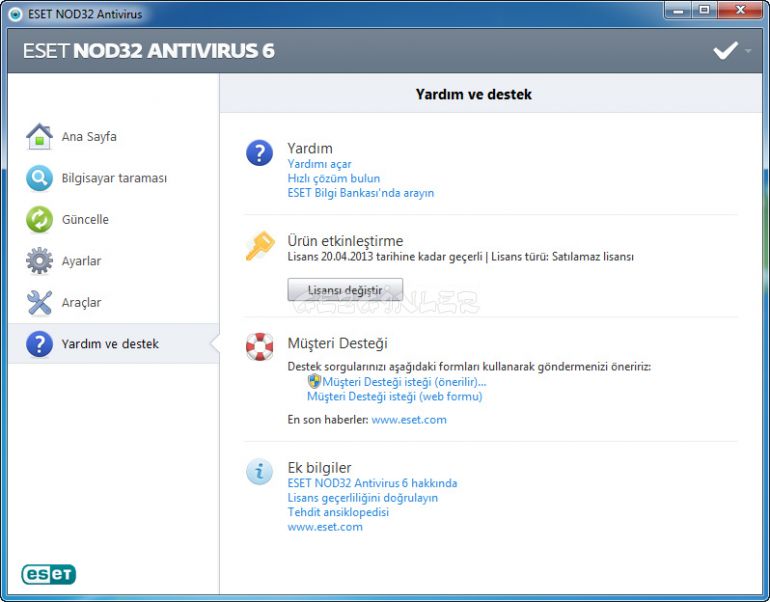Click the home icon beside Ana Sayfa

click(39, 137)
